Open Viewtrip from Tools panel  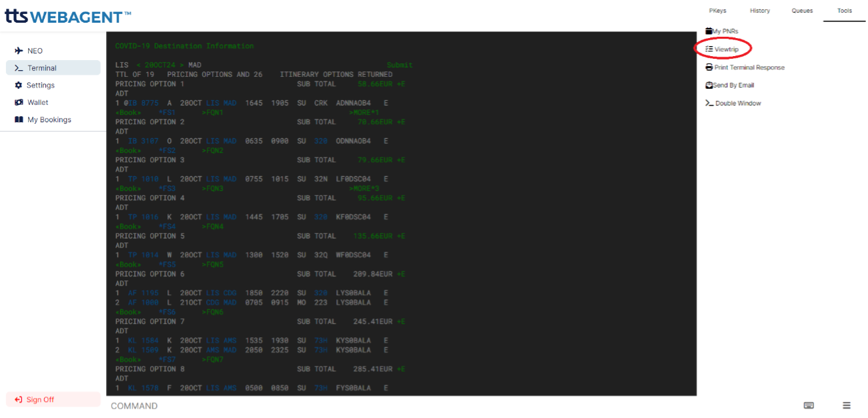pyautogui.click(x=722, y=49)
